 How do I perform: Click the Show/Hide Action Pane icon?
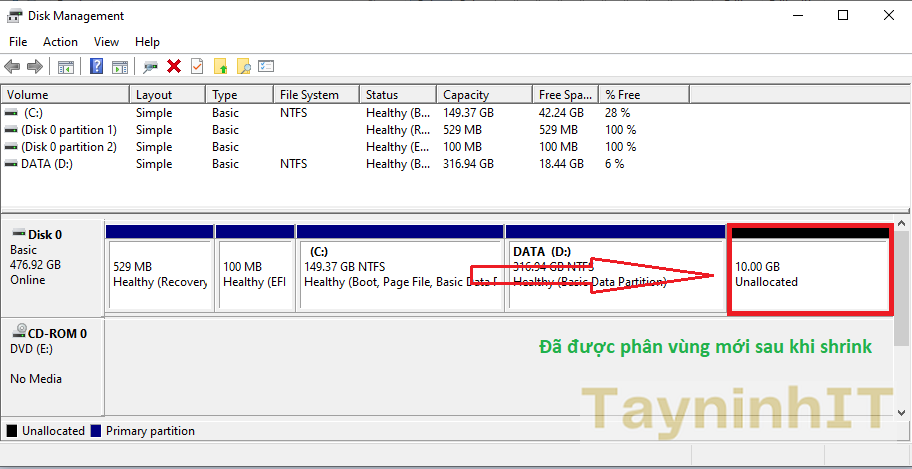120,67
